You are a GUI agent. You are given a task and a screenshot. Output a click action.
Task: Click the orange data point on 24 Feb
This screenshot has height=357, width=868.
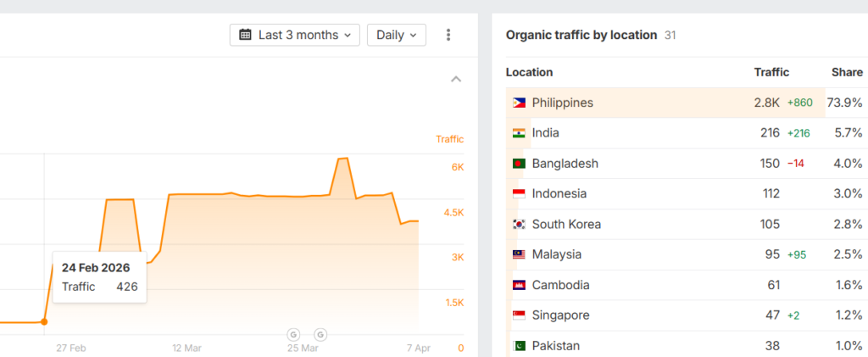click(x=44, y=321)
